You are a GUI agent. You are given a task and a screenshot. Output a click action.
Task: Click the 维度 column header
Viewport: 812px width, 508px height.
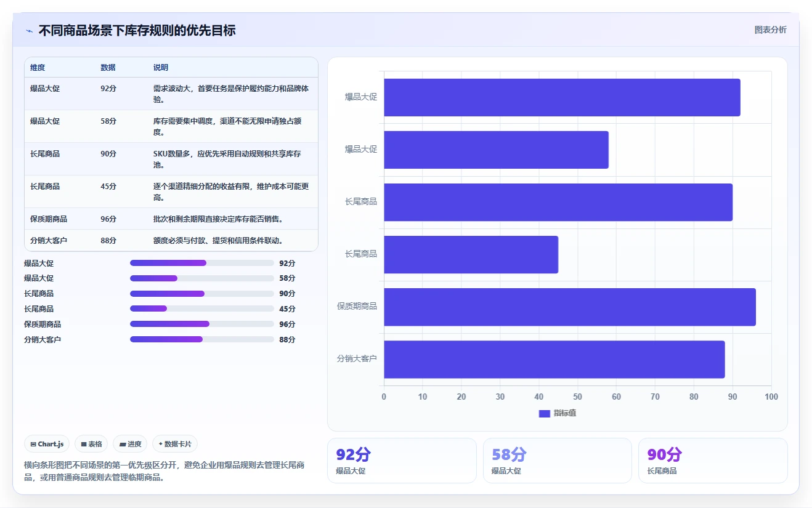tap(38, 68)
